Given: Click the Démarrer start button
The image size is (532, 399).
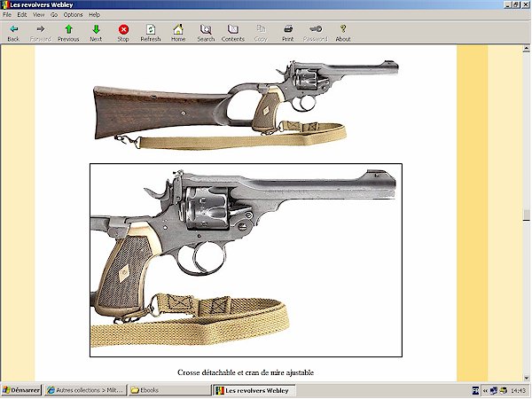Looking at the screenshot, I should coord(20,390).
